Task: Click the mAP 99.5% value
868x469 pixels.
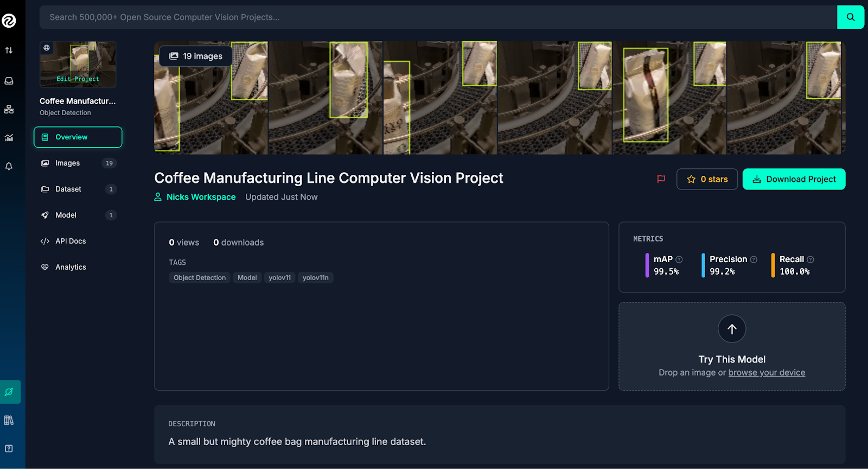Action: point(666,271)
